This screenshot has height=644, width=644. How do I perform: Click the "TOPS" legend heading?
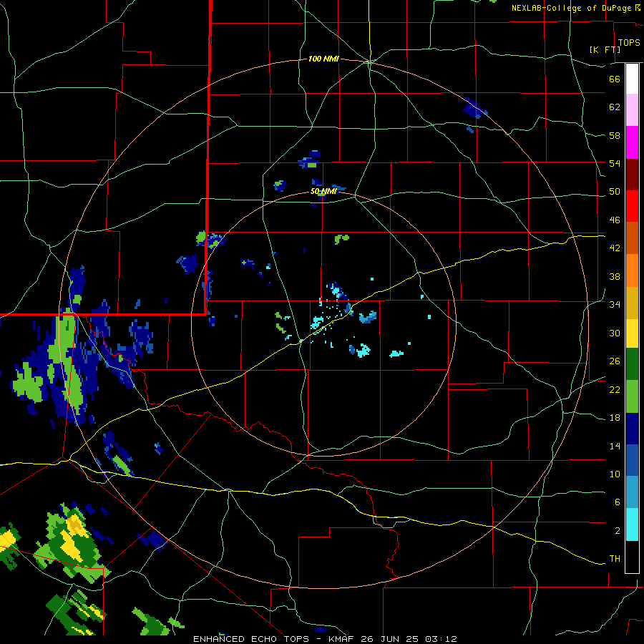[x=629, y=43]
